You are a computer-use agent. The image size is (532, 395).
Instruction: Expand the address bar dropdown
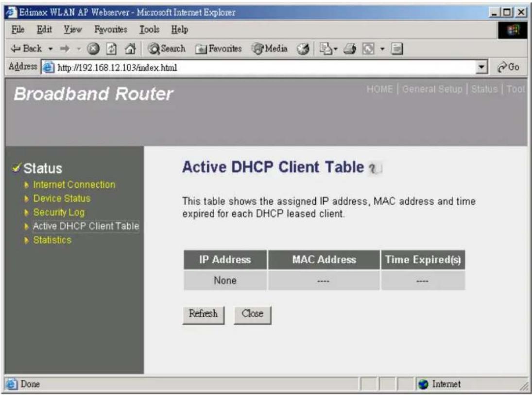(x=481, y=67)
